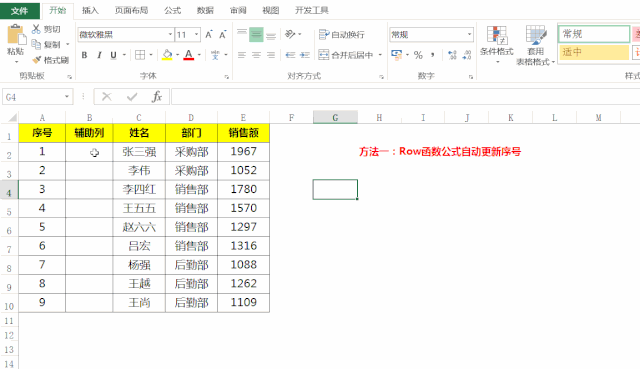Screen dimensions: 640x369
Task: Toggle Italic formatting
Action: click(99, 55)
